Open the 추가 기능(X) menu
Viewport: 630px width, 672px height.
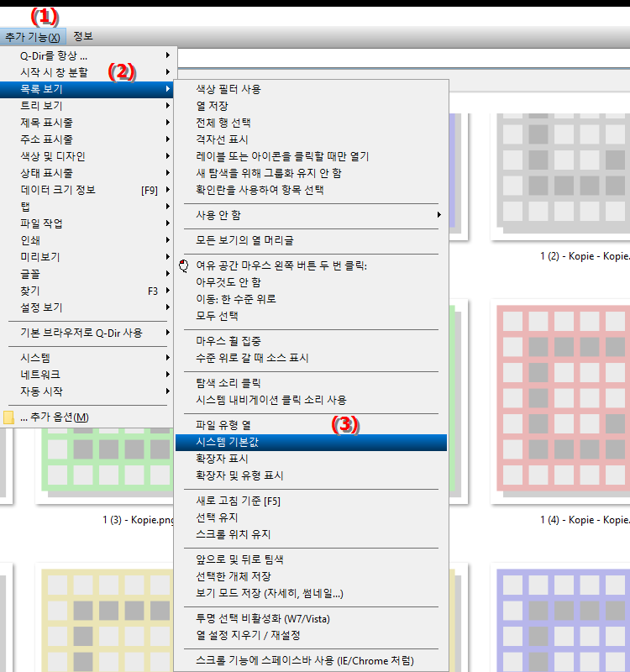(33, 37)
